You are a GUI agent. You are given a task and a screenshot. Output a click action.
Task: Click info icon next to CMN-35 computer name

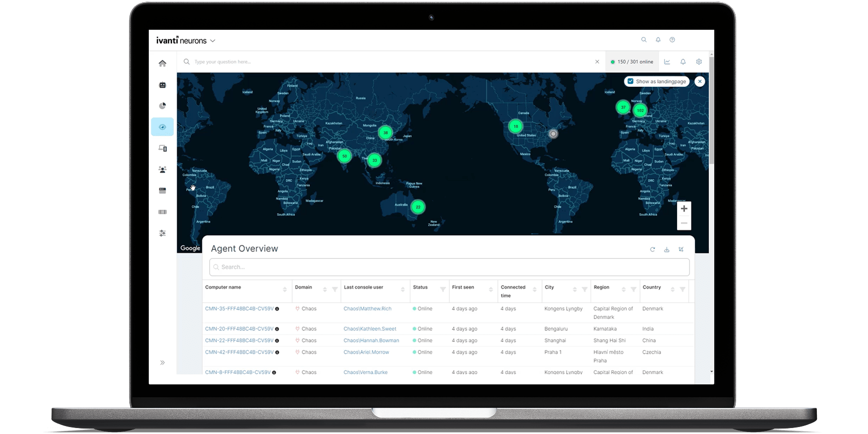pyautogui.click(x=277, y=309)
